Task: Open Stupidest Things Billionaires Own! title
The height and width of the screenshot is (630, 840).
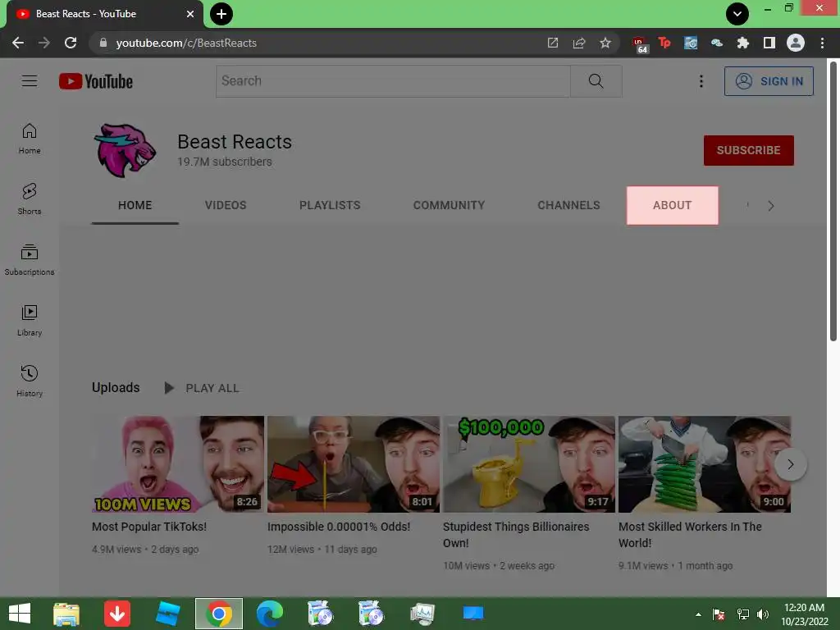Action: click(x=516, y=535)
